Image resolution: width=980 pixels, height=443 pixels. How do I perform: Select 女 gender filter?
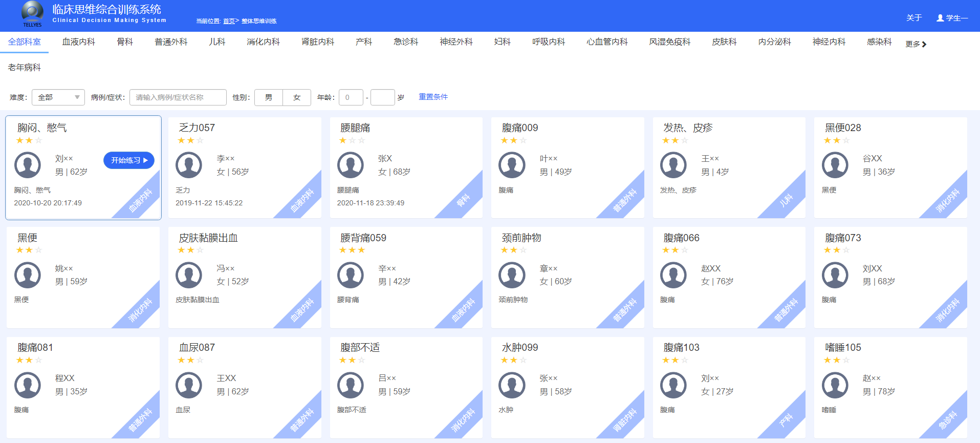(x=297, y=97)
